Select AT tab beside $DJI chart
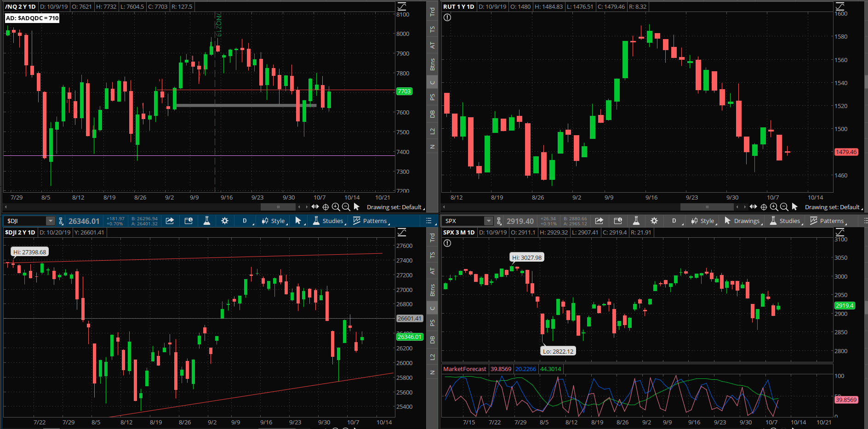This screenshot has width=868, height=429. tap(432, 271)
